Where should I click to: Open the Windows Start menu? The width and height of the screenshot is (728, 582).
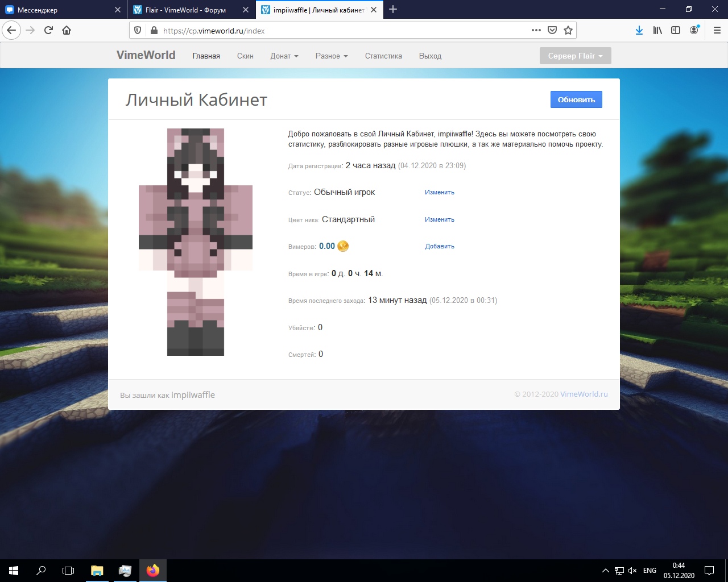pyautogui.click(x=14, y=571)
